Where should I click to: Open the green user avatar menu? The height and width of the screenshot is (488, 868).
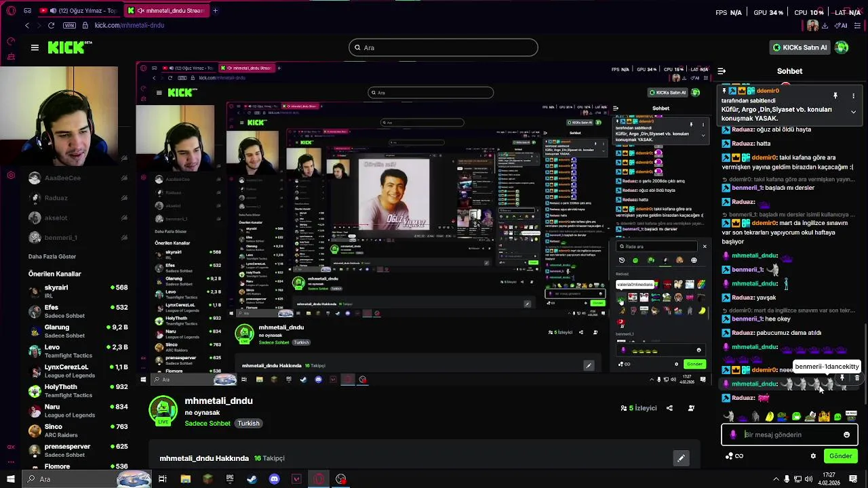tap(842, 47)
